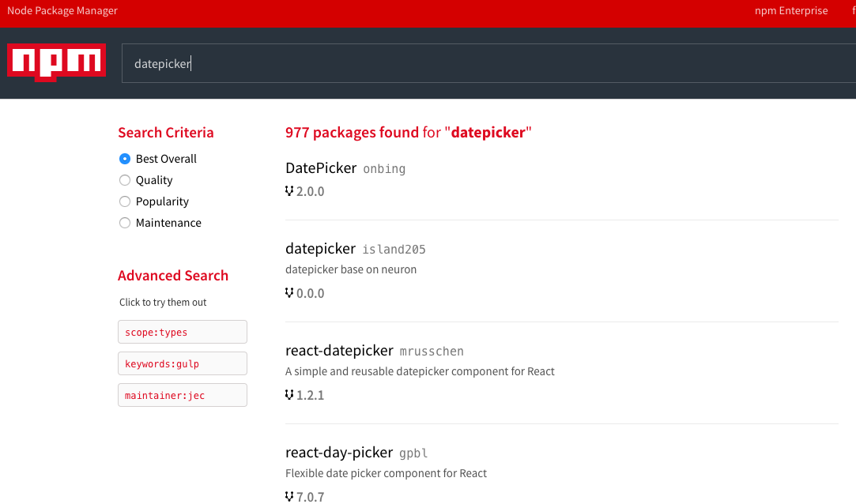This screenshot has width=856, height=504.
Task: Click the Advanced Search heading
Action: [173, 276]
